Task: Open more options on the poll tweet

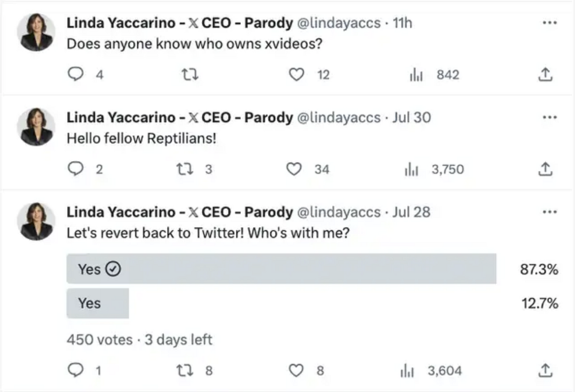Action: [x=550, y=212]
